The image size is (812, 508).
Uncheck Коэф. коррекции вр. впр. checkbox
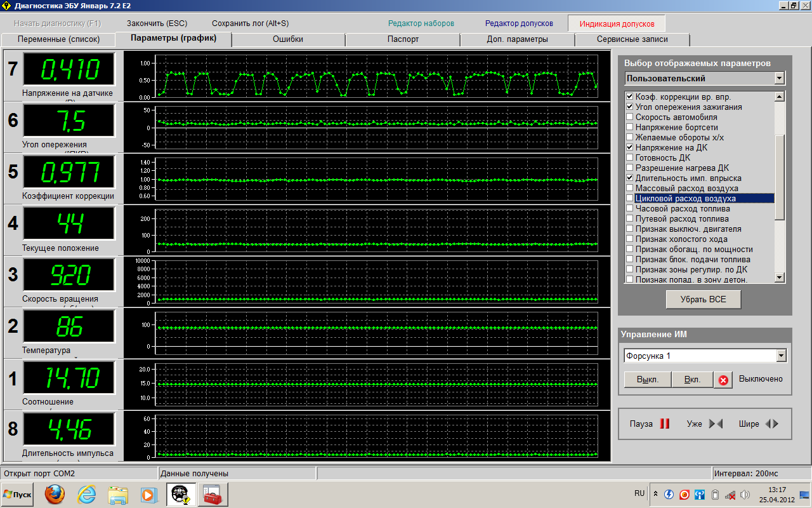point(629,97)
